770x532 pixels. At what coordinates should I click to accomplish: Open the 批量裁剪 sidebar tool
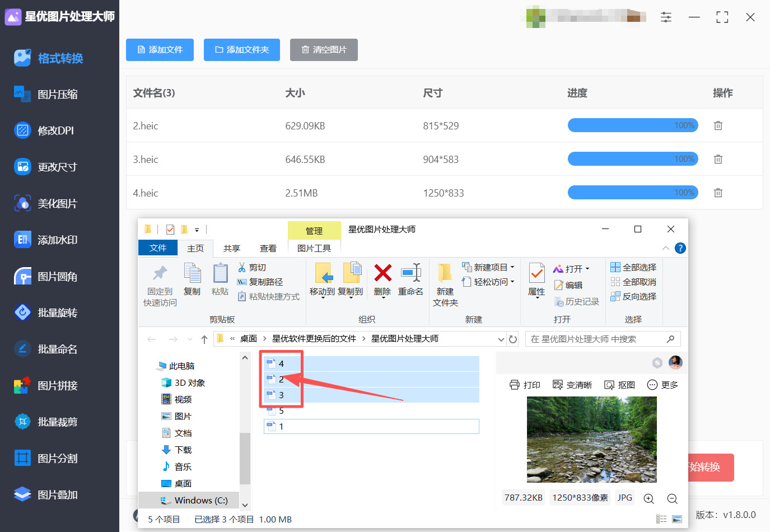click(46, 422)
